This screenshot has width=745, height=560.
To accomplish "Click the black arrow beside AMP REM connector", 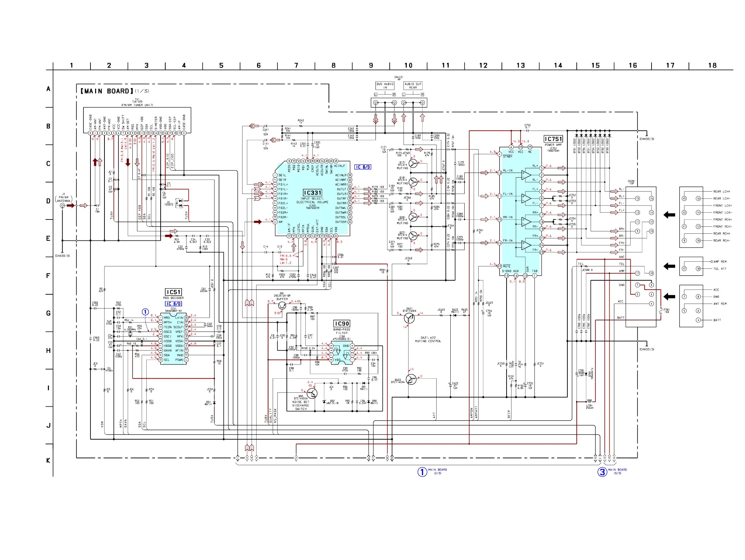I will [x=669, y=266].
